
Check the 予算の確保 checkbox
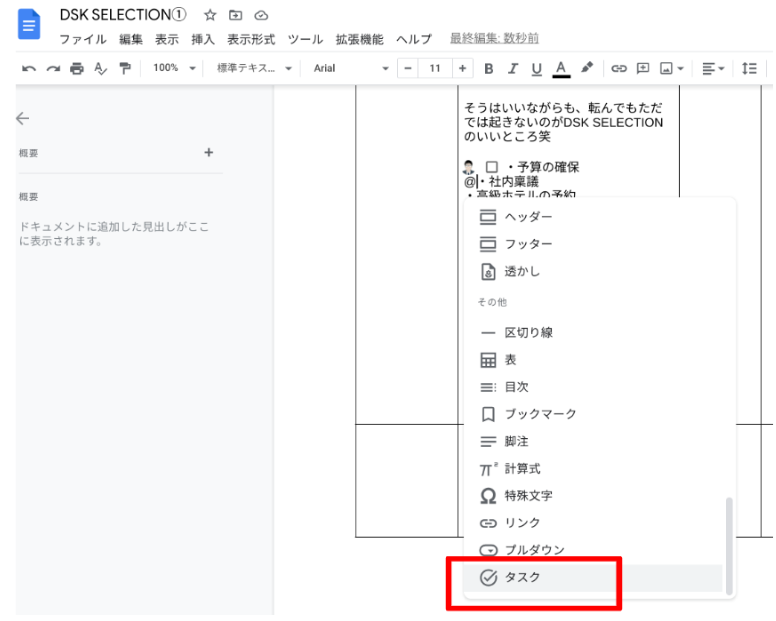tap(491, 167)
